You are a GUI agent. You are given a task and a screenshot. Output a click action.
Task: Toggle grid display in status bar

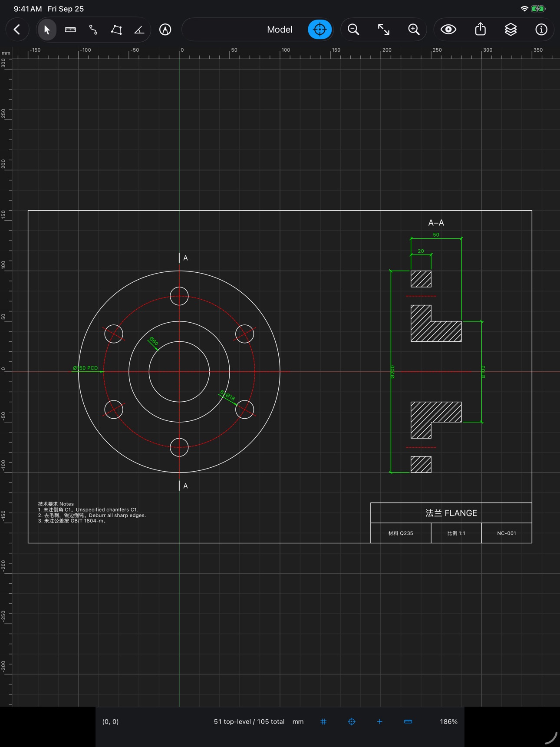323,721
